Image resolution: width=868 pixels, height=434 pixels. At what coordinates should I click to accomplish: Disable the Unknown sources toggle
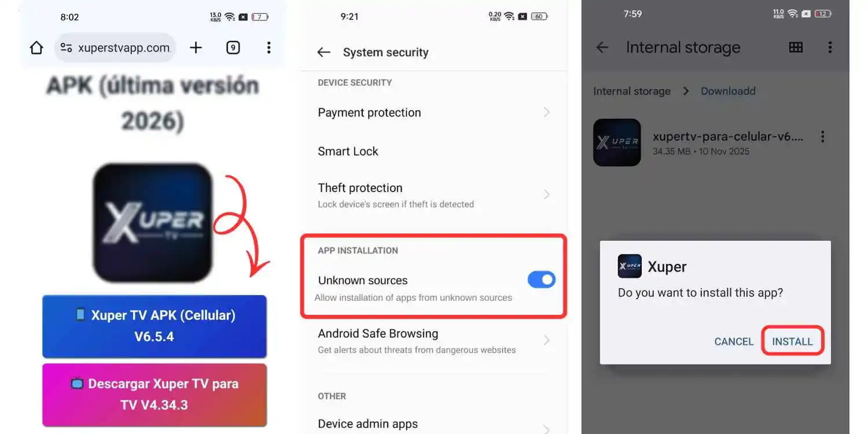[541, 280]
